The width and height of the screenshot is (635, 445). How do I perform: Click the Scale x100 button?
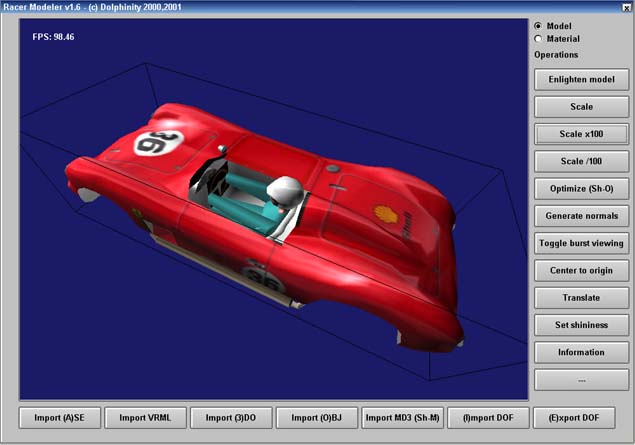(x=581, y=134)
